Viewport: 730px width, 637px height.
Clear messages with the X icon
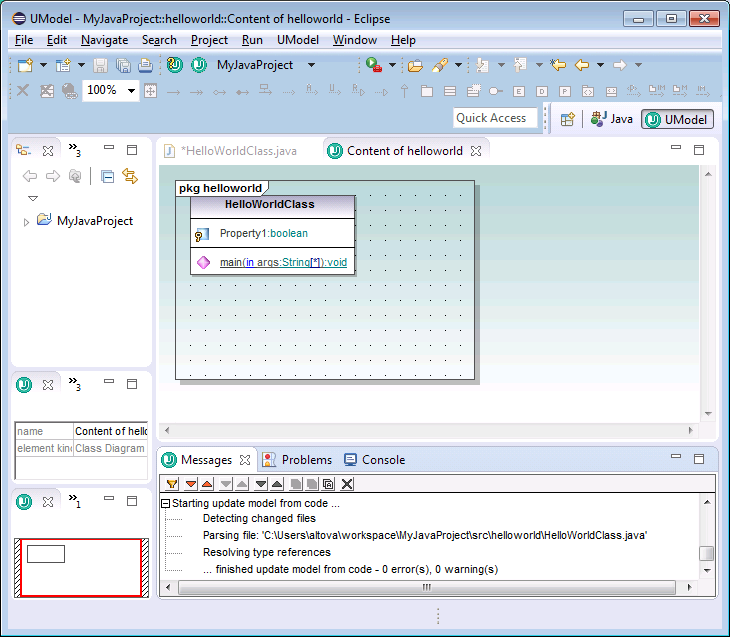click(347, 484)
